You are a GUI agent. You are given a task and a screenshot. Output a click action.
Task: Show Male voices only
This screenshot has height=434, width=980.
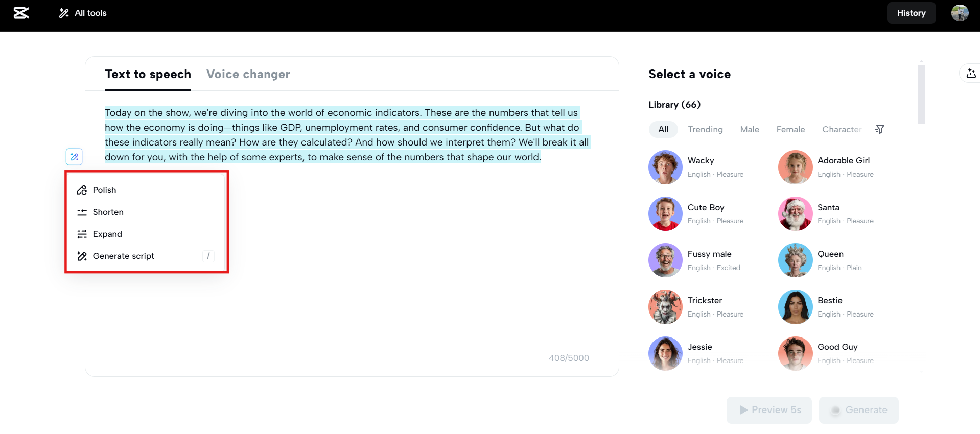pyautogui.click(x=750, y=129)
